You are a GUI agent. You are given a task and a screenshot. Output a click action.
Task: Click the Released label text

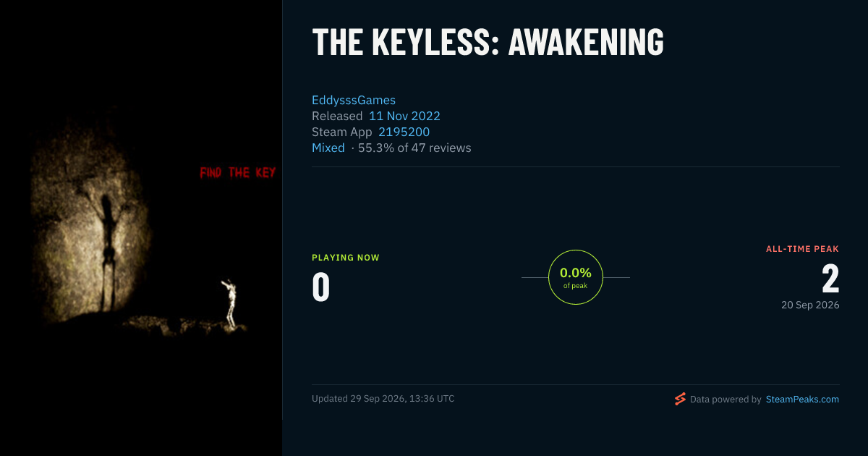tap(337, 116)
